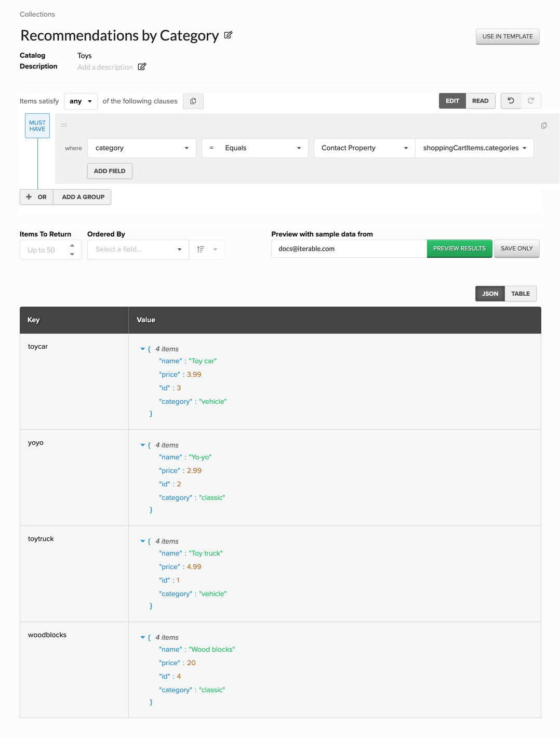
Task: Click ADD A GROUP button
Action: (83, 197)
